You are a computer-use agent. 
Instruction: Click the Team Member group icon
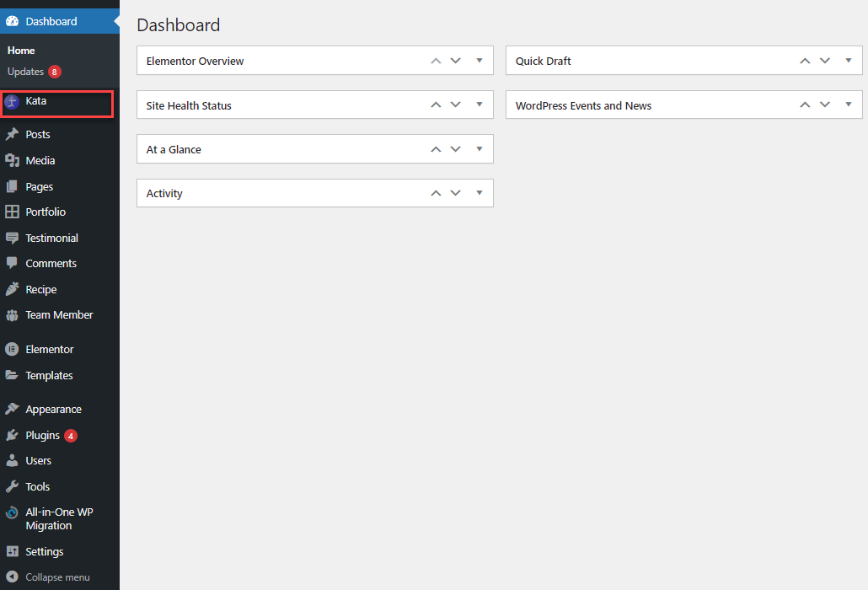pyautogui.click(x=12, y=315)
